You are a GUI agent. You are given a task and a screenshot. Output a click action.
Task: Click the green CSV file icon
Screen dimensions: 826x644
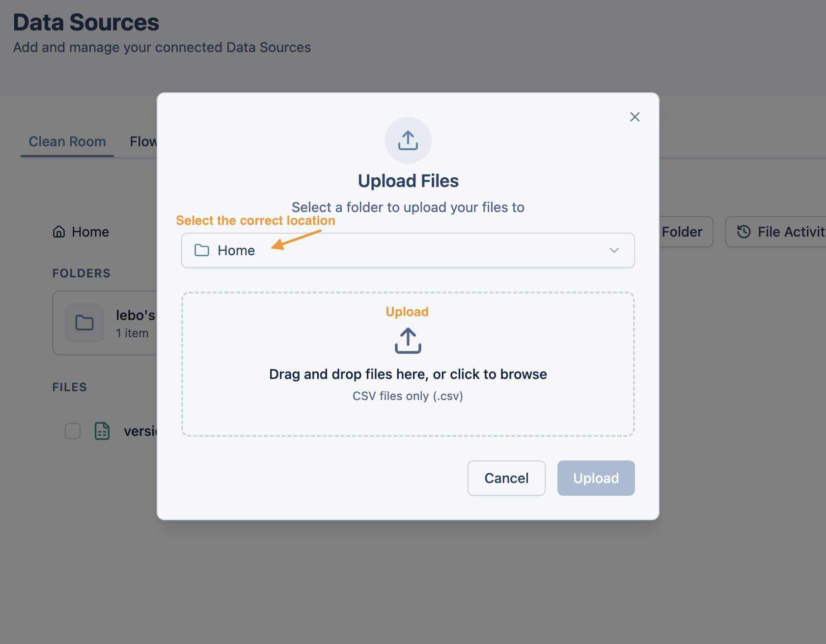(x=102, y=431)
